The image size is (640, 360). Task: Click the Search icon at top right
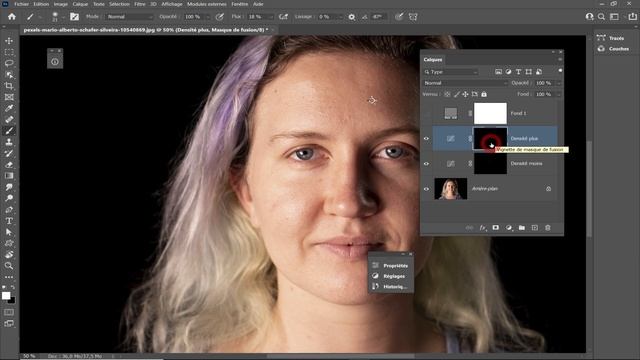pyautogui.click(x=601, y=17)
